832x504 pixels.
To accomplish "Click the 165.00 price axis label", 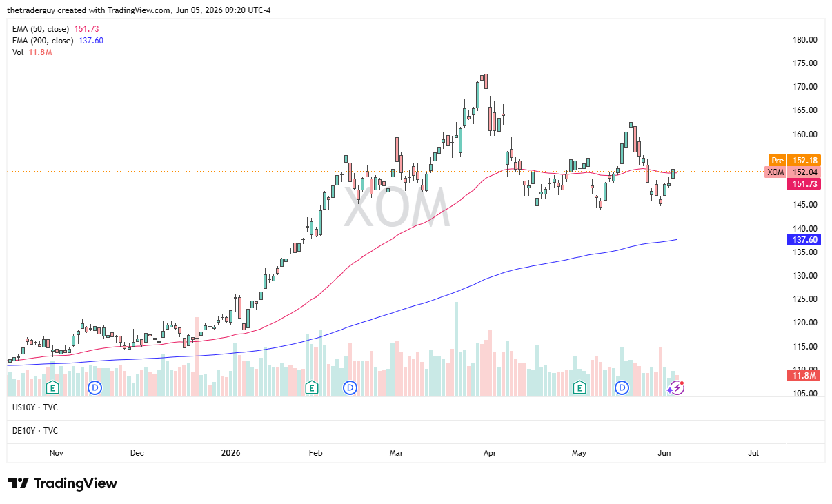I will (x=805, y=110).
